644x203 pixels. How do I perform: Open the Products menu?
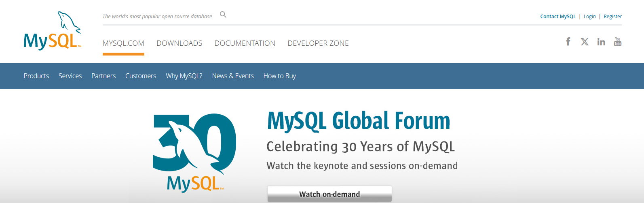pyautogui.click(x=36, y=76)
